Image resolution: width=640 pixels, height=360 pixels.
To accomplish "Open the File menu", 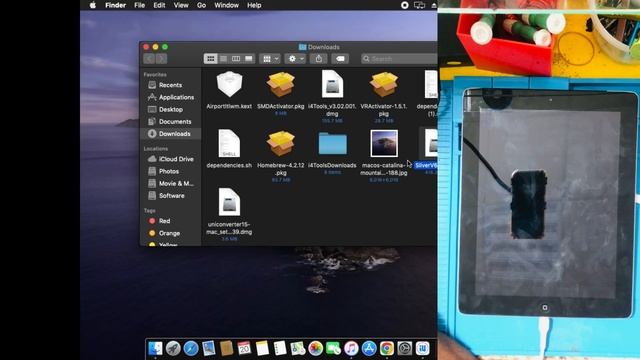I will click(140, 5).
